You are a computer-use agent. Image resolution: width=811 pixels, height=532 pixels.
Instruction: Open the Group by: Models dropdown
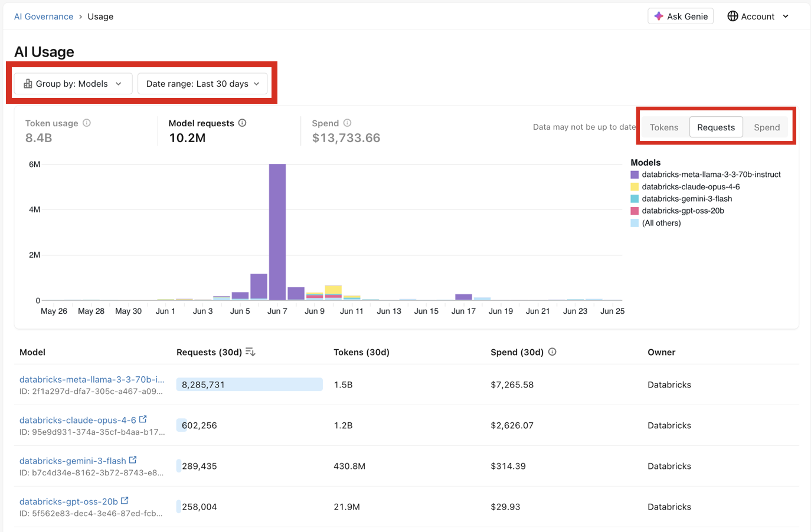tap(73, 84)
